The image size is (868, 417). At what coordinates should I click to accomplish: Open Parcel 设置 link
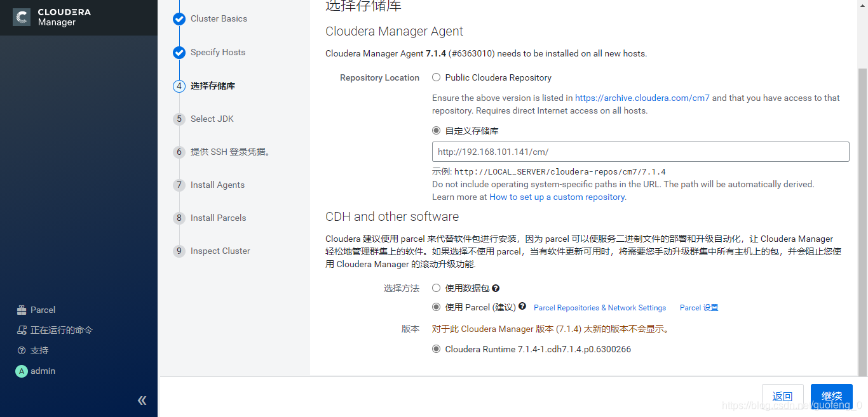pos(699,308)
